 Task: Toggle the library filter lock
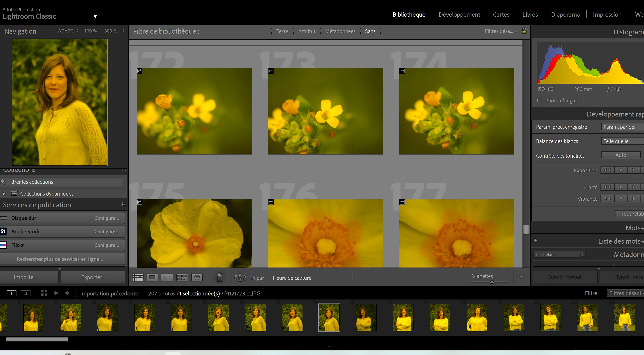tap(524, 31)
